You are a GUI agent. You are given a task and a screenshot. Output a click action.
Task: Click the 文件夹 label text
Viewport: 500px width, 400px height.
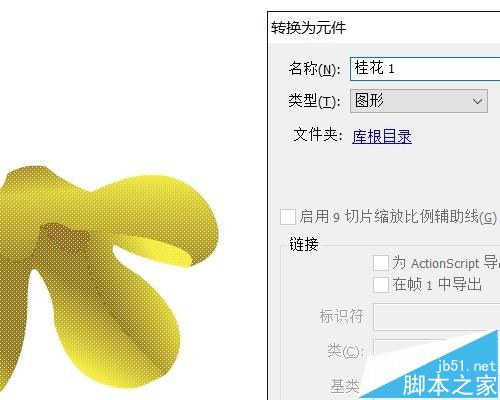[x=318, y=135]
